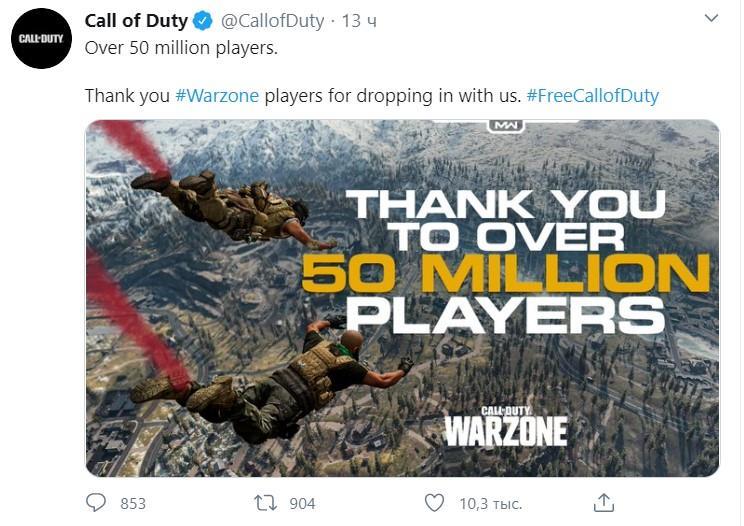Open the #FreeCallofDuty hashtag link
This screenshot has height=526, width=744.
pyautogui.click(x=593, y=96)
